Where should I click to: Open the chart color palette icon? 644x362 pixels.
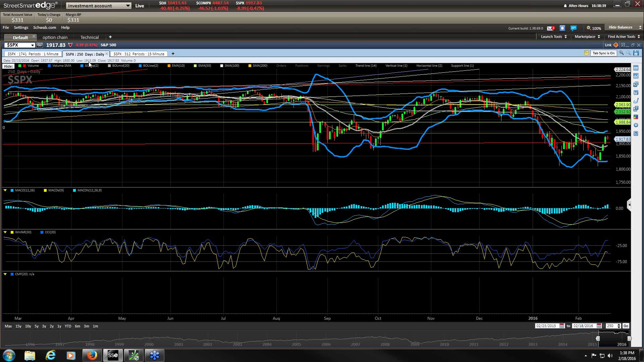[636, 117]
